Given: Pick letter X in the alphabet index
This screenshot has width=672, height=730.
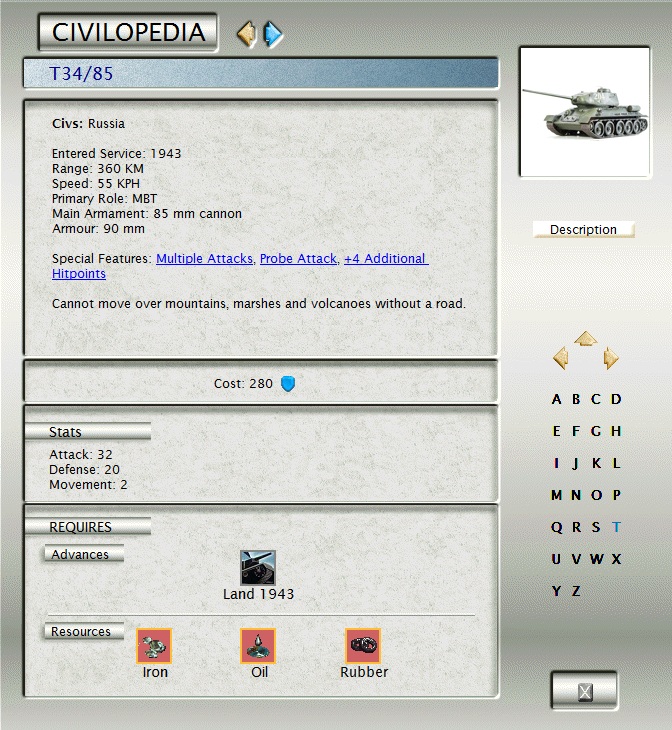Looking at the screenshot, I should tap(617, 559).
